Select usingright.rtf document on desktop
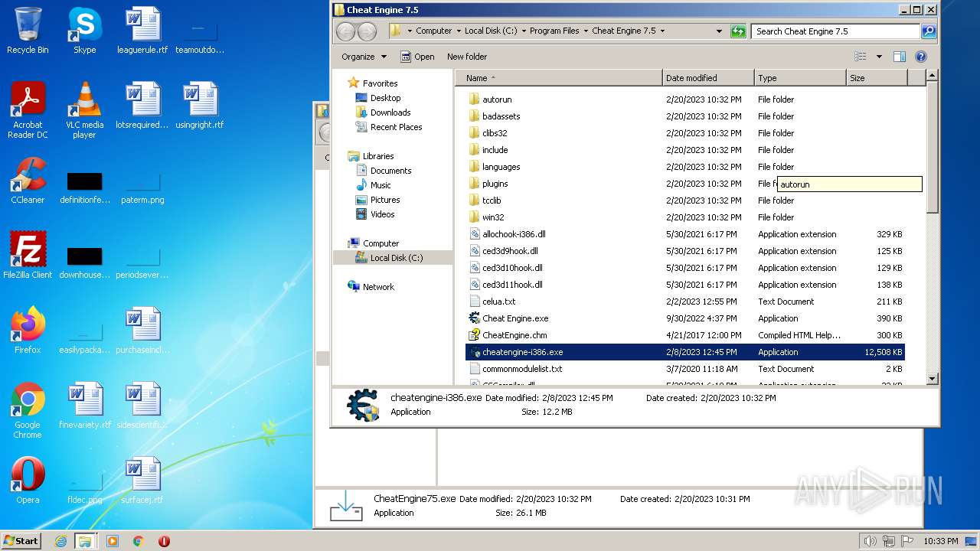 coord(200,106)
